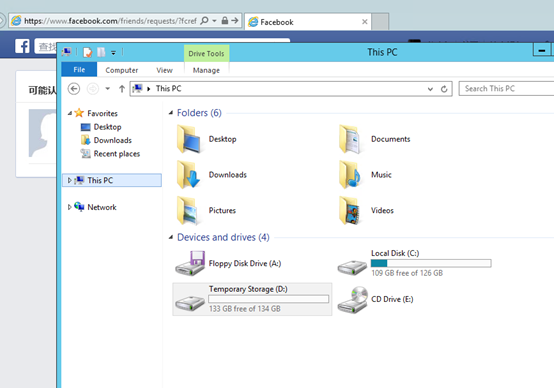Click the This PC window system icon
Viewport: 554px width, 388px height.
coord(66,52)
